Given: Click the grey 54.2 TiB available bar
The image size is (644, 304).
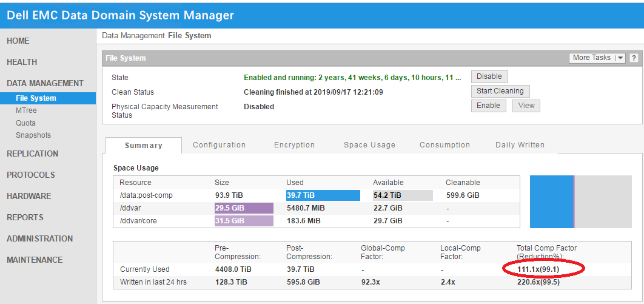Looking at the screenshot, I should click(x=403, y=195).
